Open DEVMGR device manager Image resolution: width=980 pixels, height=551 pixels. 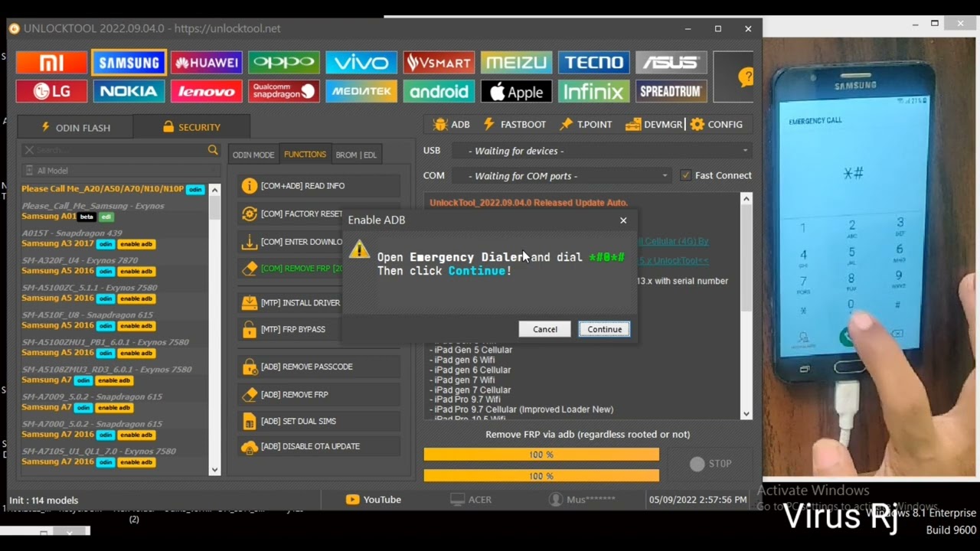point(653,124)
